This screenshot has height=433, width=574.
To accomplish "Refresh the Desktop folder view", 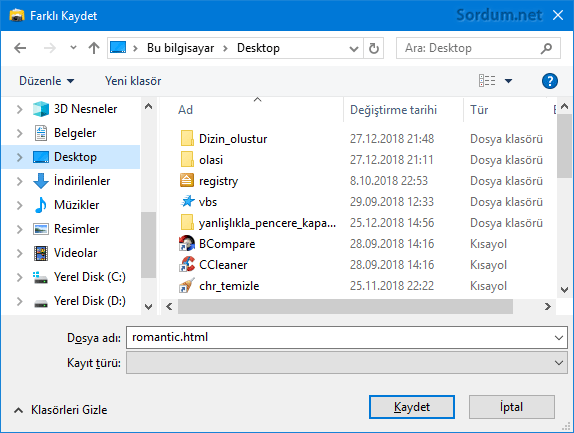I will (373, 48).
